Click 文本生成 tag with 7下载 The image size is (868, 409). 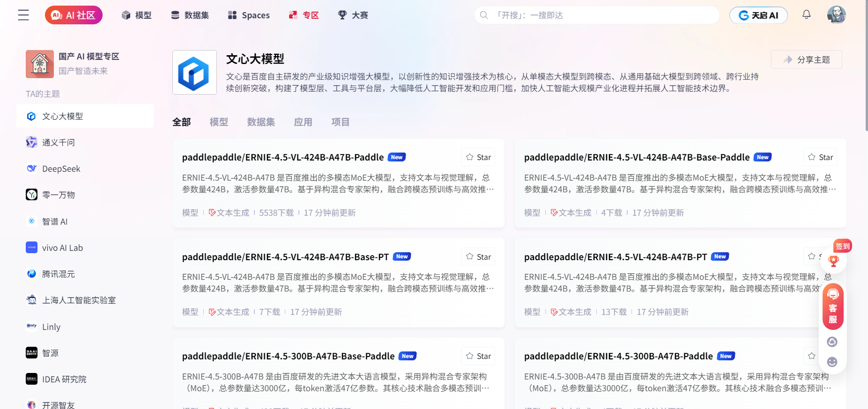229,312
